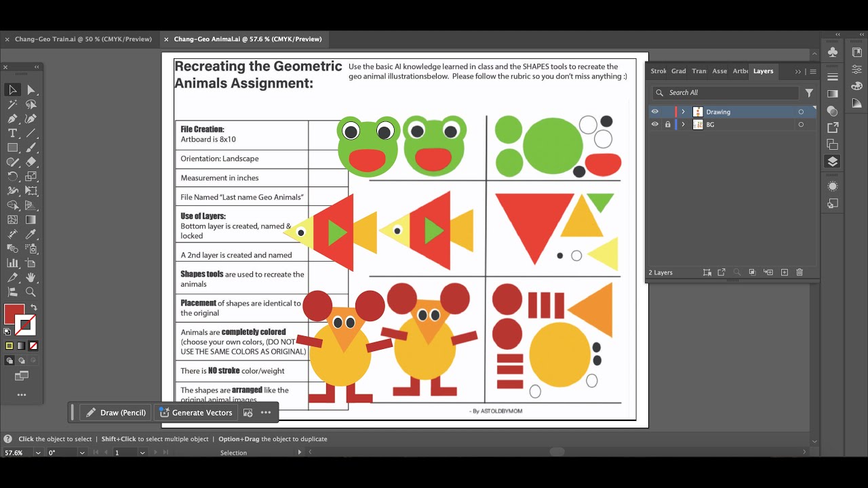
Task: Select the Line Segment tool
Action: [x=31, y=133]
